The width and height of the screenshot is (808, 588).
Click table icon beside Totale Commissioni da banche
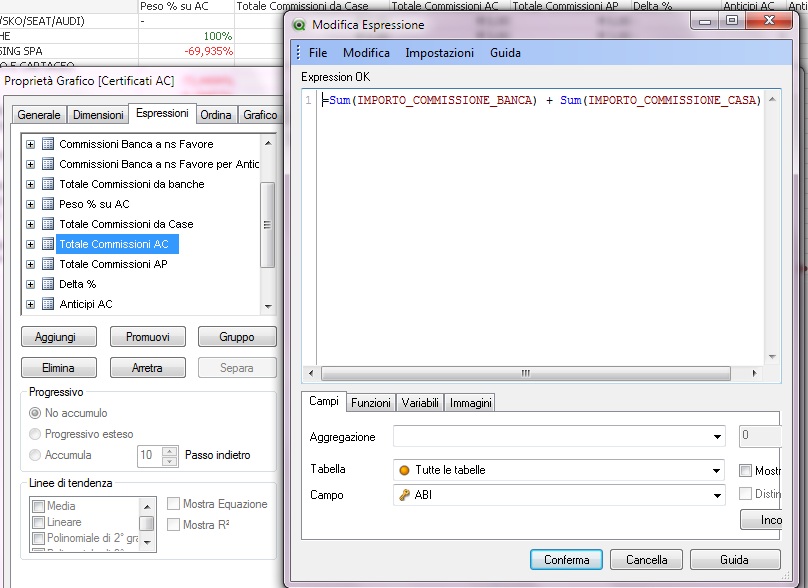(x=47, y=184)
